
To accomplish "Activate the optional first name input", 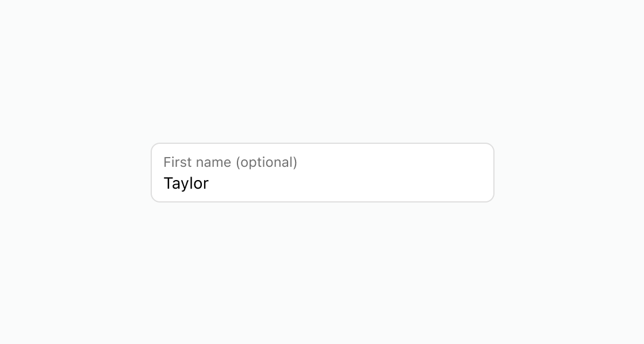I will coord(322,183).
